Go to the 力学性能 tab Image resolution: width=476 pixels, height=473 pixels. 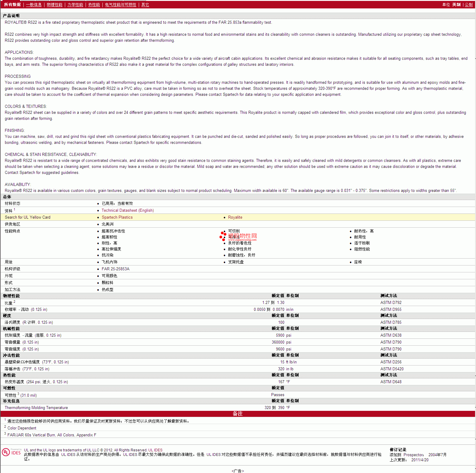coord(75,5)
